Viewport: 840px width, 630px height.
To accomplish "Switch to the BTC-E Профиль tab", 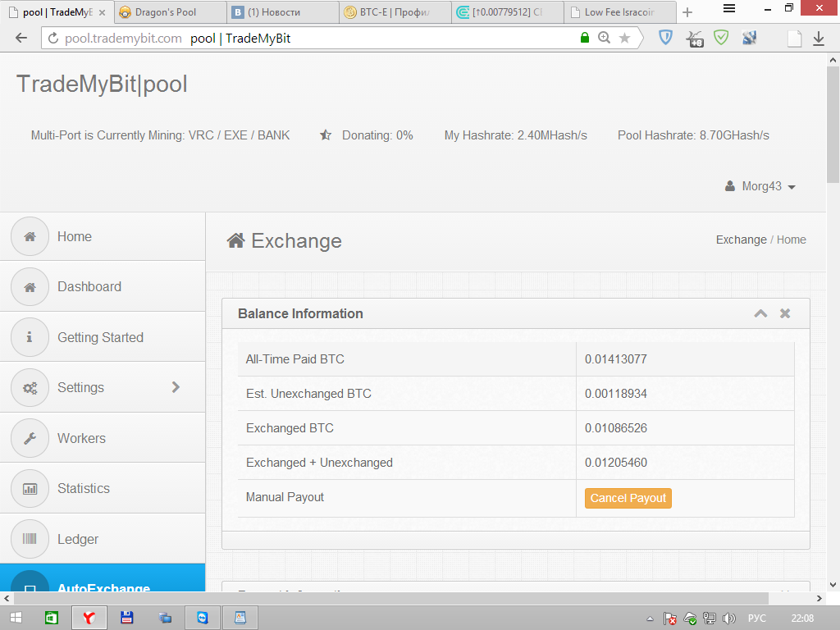I will [x=395, y=11].
